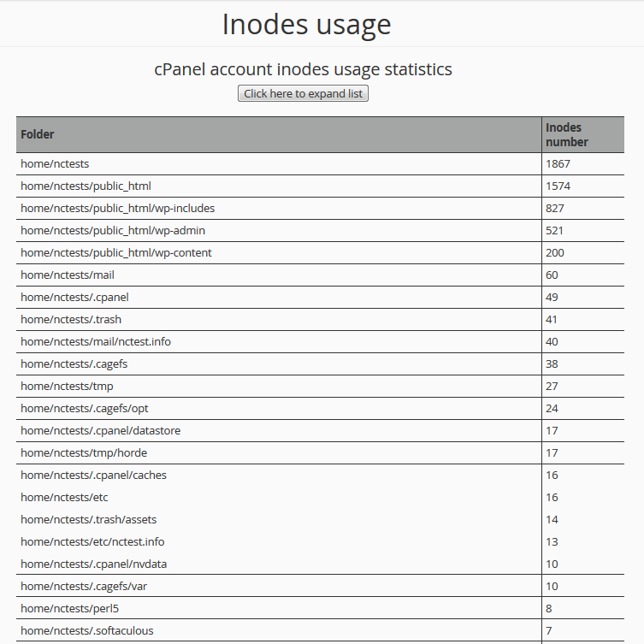Select the home/nctests/.cpanel folder entry
The height and width of the screenshot is (644, 644).
click(x=321, y=297)
